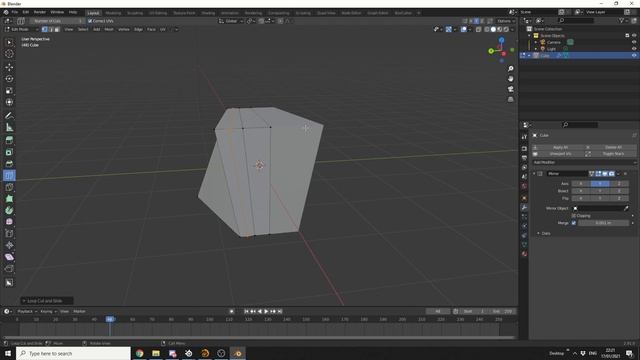Toggle the Merge checkbox in Mirror modifier
The image size is (640, 360).
(x=573, y=223)
